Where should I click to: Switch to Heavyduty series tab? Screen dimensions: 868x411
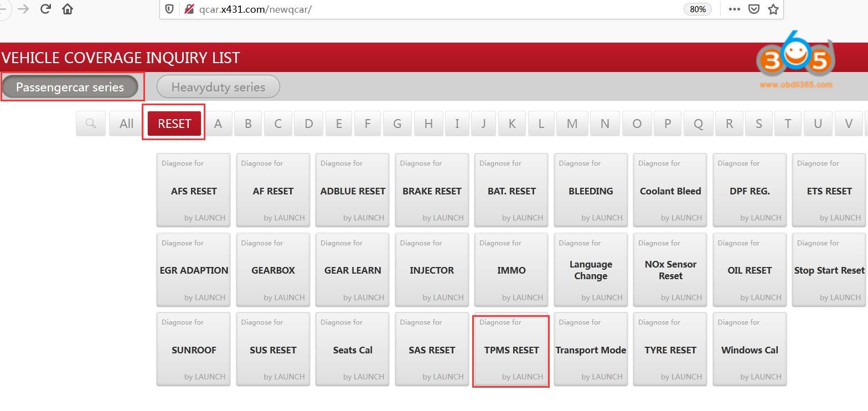(x=218, y=87)
